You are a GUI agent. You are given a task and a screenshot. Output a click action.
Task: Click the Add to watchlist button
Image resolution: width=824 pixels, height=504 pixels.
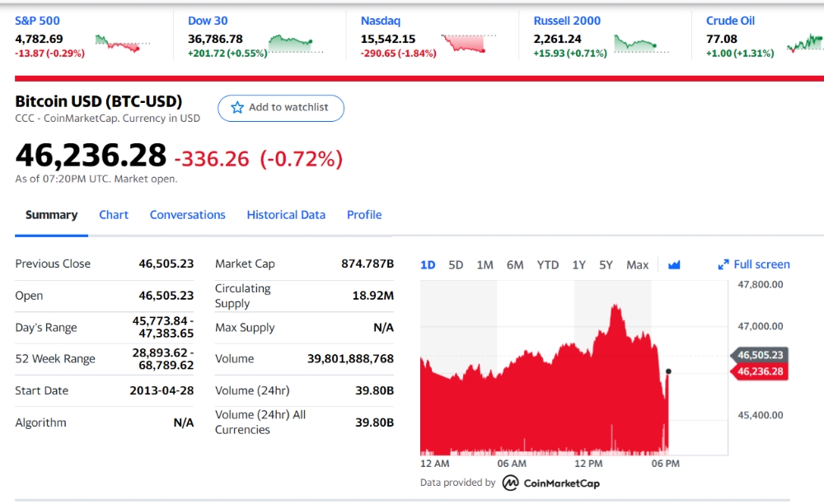[x=281, y=108]
